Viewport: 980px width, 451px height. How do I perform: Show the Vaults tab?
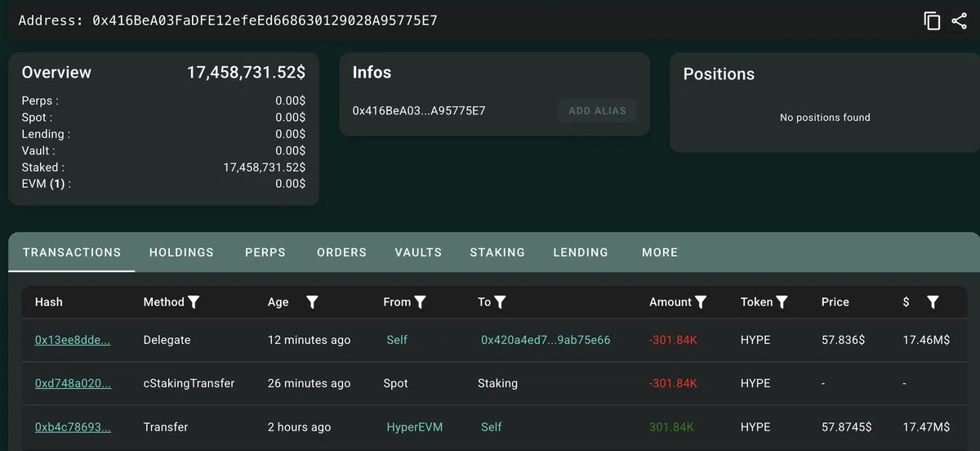(418, 252)
